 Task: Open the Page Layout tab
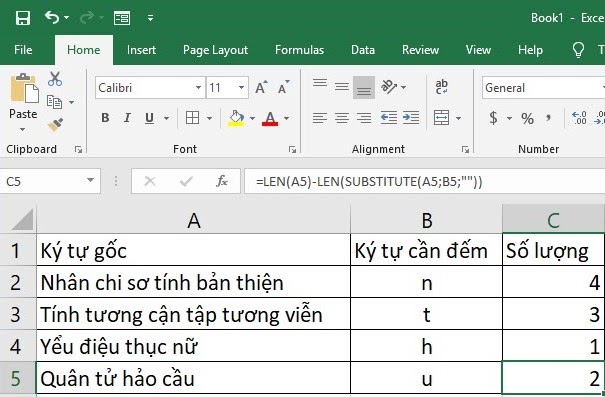coord(215,50)
